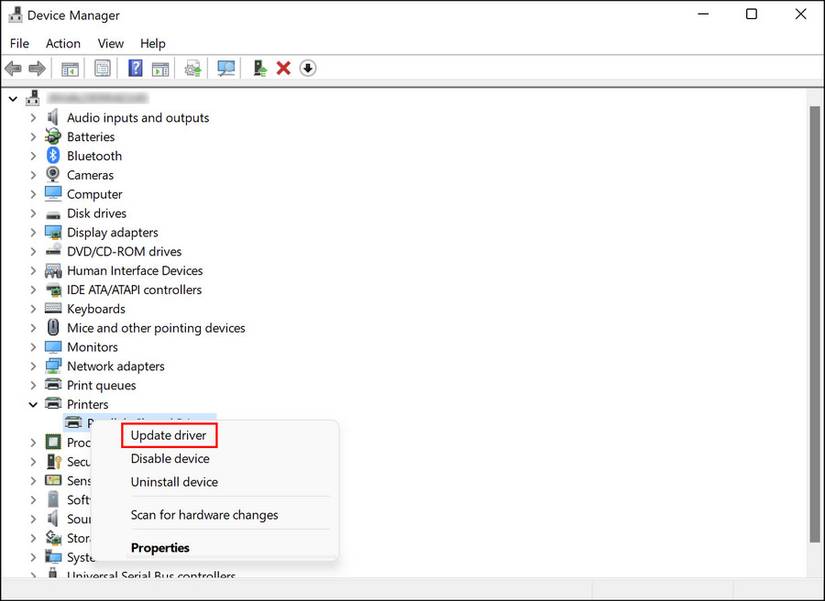825x601 pixels.
Task: Click the red X uninstall device icon
Action: tap(283, 67)
